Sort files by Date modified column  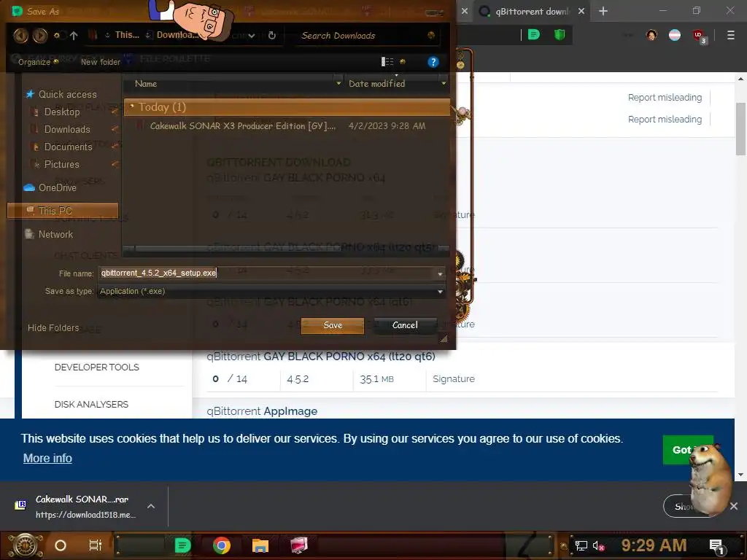point(377,84)
